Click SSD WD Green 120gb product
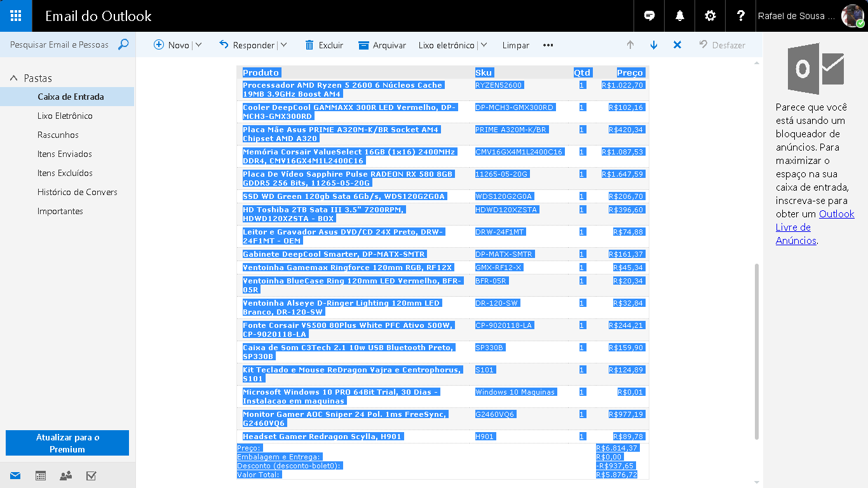Viewport: 868px width, 488px height. 344,196
